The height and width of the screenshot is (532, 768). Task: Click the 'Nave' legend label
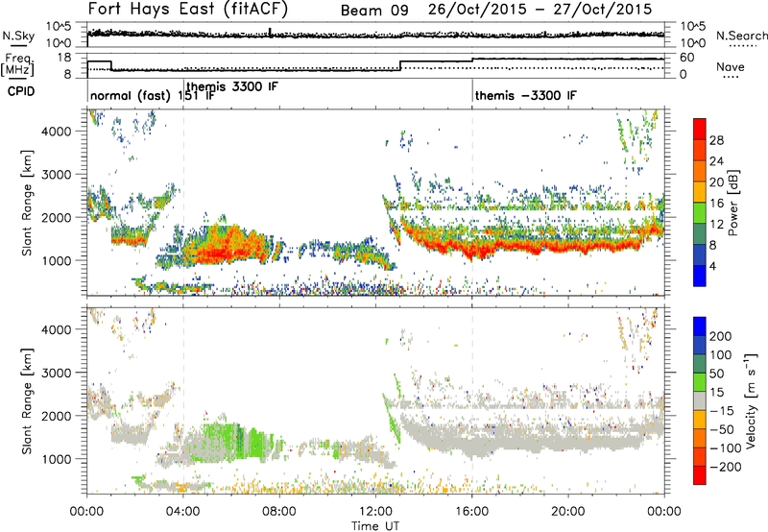pyautogui.click(x=731, y=67)
